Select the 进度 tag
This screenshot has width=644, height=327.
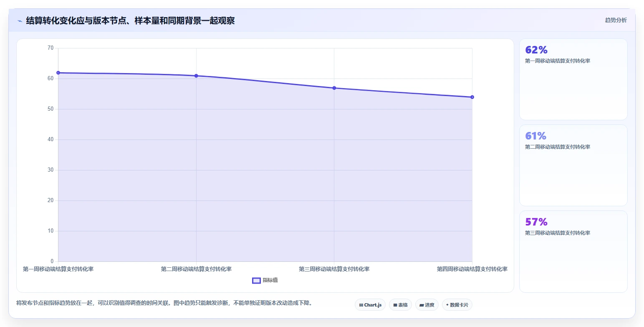(x=427, y=305)
